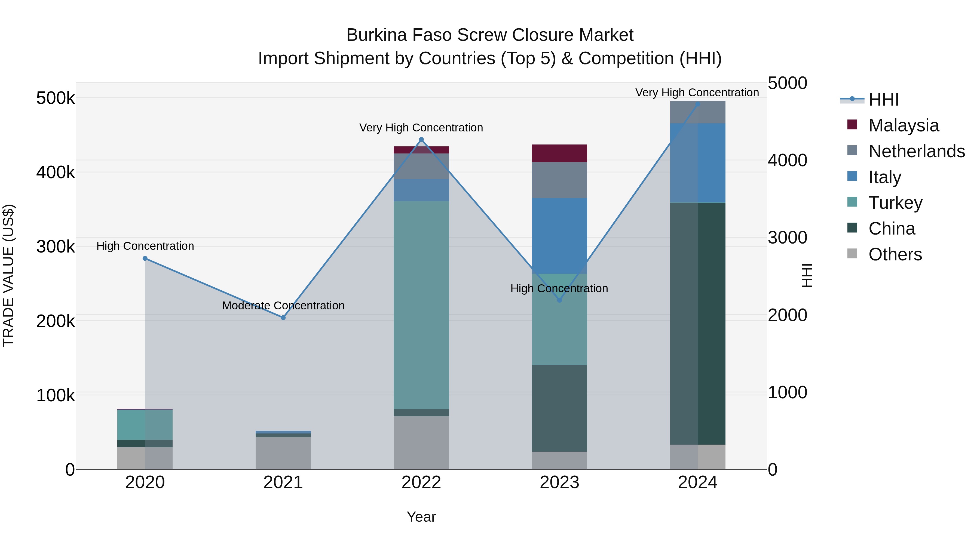980x551 pixels.
Task: Click the Italy blue legend swatch
Action: tap(852, 176)
